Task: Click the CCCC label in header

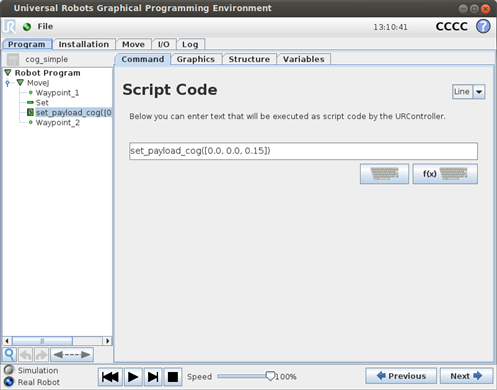Action: click(452, 26)
